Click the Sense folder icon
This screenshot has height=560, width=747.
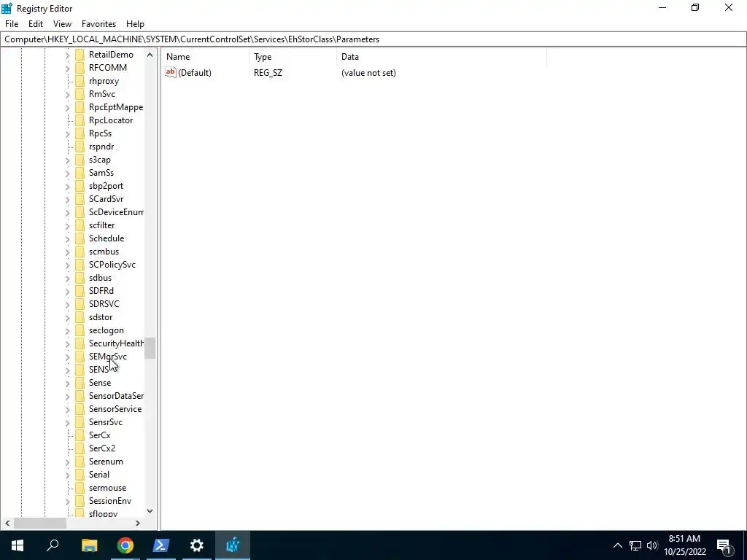80,383
